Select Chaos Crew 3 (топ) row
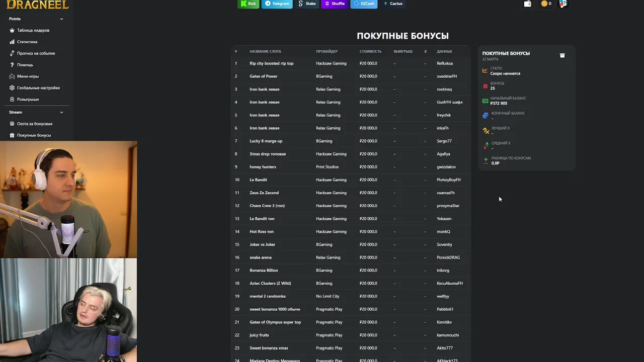 (351, 206)
